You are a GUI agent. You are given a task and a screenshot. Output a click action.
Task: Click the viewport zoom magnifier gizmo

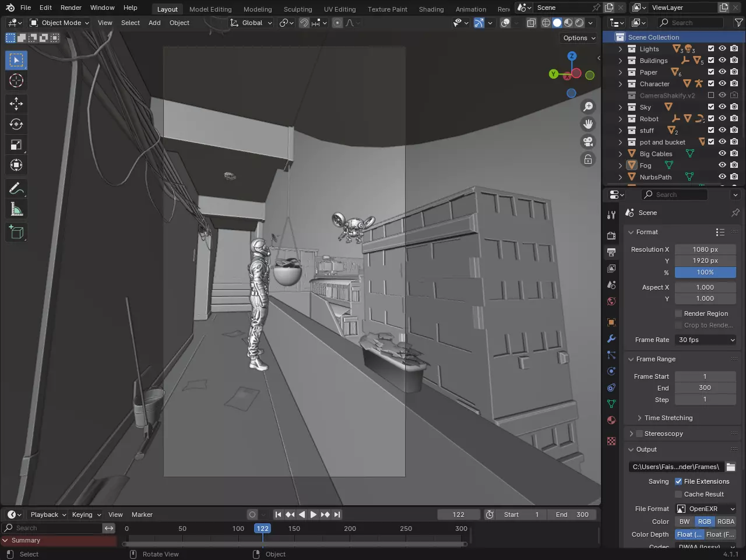coord(588,107)
